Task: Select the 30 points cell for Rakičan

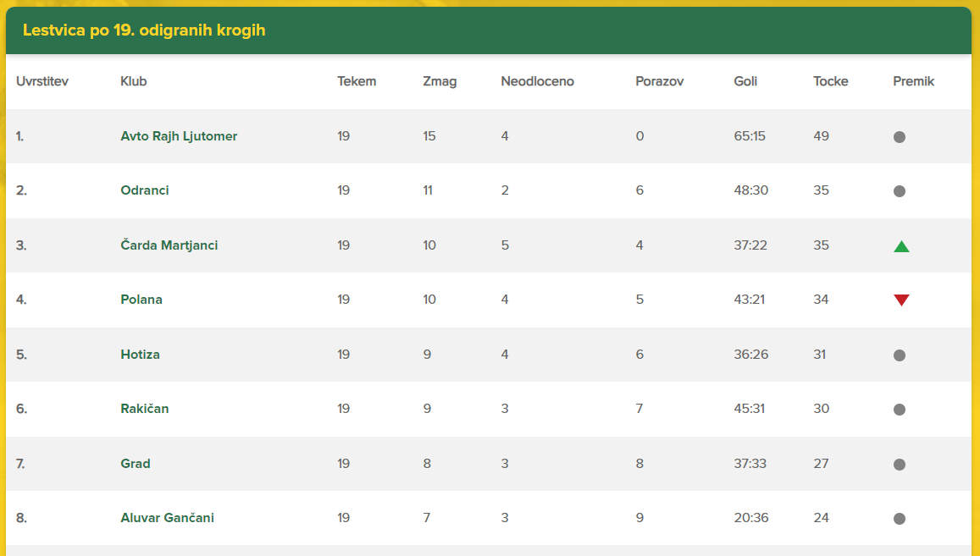Action: pyautogui.click(x=821, y=409)
